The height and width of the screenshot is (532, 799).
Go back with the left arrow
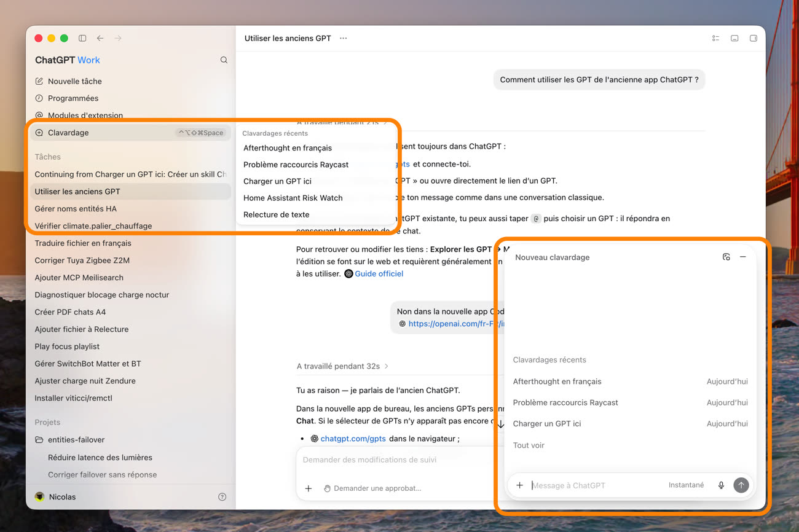pyautogui.click(x=100, y=38)
